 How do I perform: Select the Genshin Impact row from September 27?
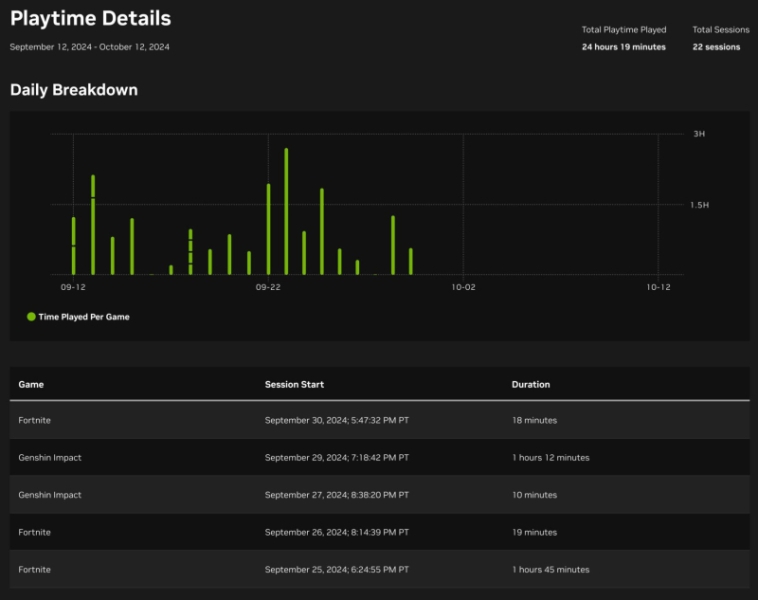tap(50, 495)
